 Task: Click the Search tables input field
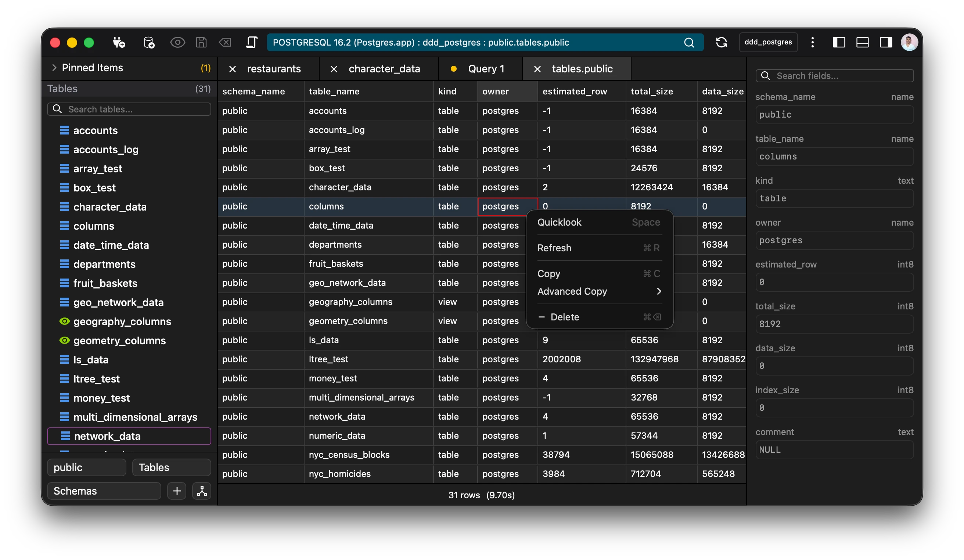coord(129,110)
